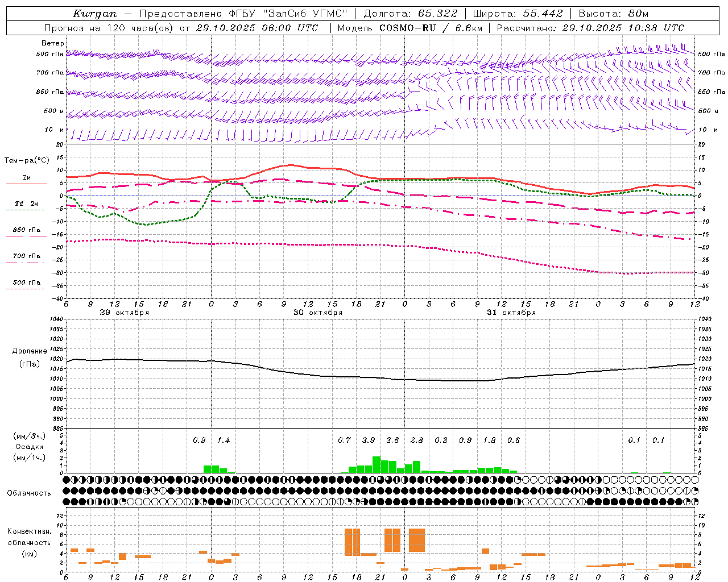The image size is (728, 582).
Task: Click the date label 30 октября
Action: [318, 313]
